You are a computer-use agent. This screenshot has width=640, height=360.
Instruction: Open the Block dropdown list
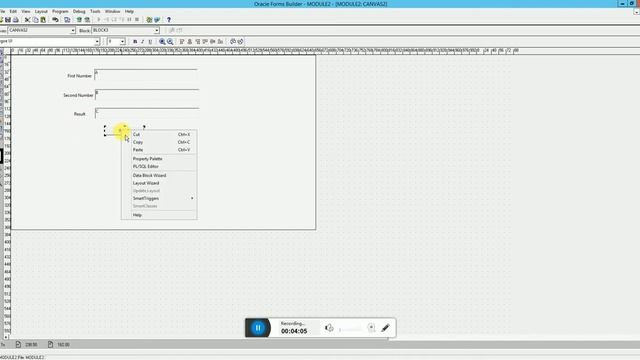point(156,30)
